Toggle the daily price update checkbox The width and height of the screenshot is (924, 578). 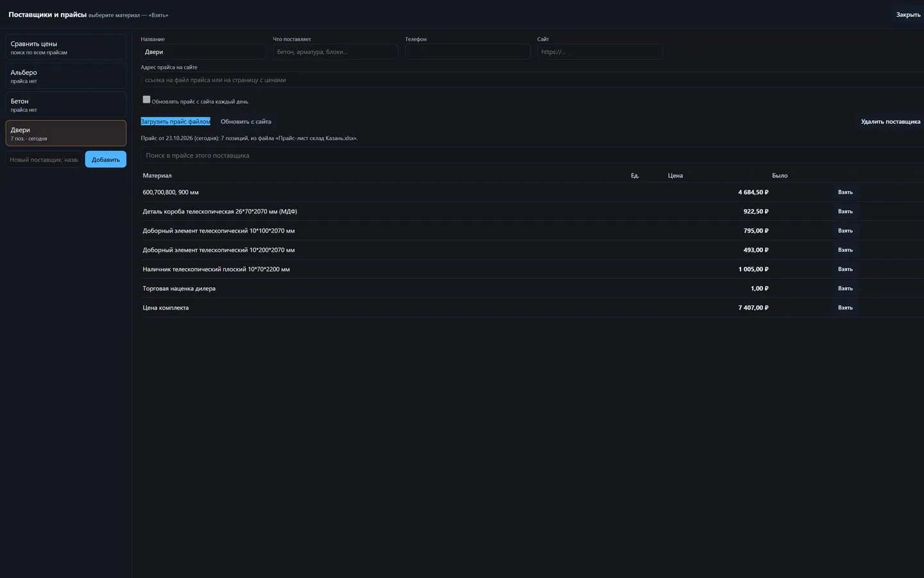[146, 100]
